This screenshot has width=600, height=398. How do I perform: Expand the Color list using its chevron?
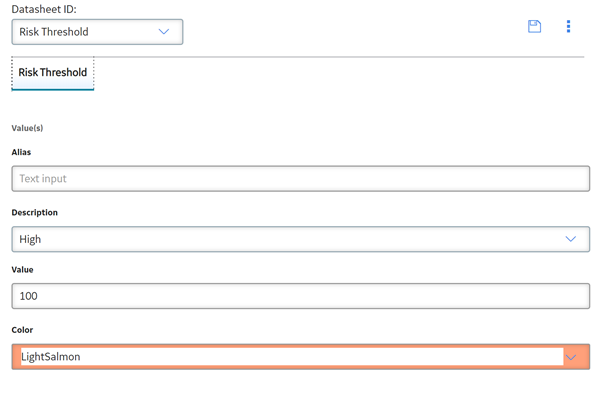[571, 357]
